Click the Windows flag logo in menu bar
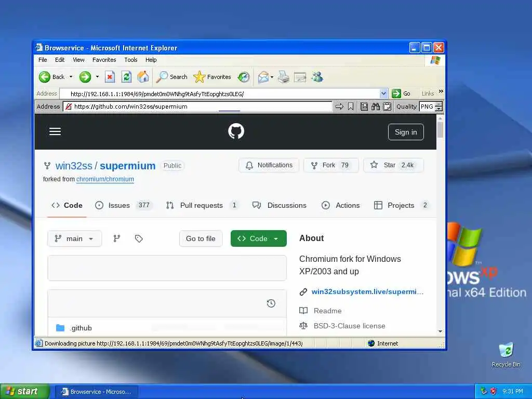This screenshot has height=399, width=532. tap(435, 60)
